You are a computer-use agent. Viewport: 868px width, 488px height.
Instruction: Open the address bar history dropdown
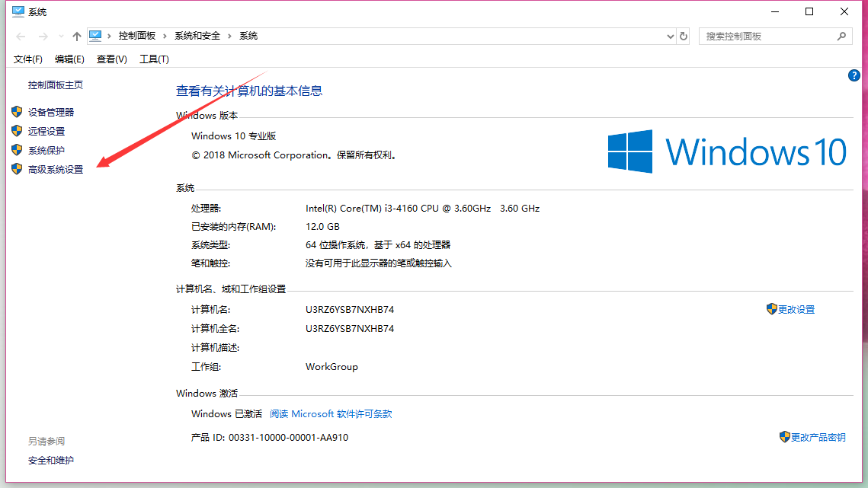670,37
